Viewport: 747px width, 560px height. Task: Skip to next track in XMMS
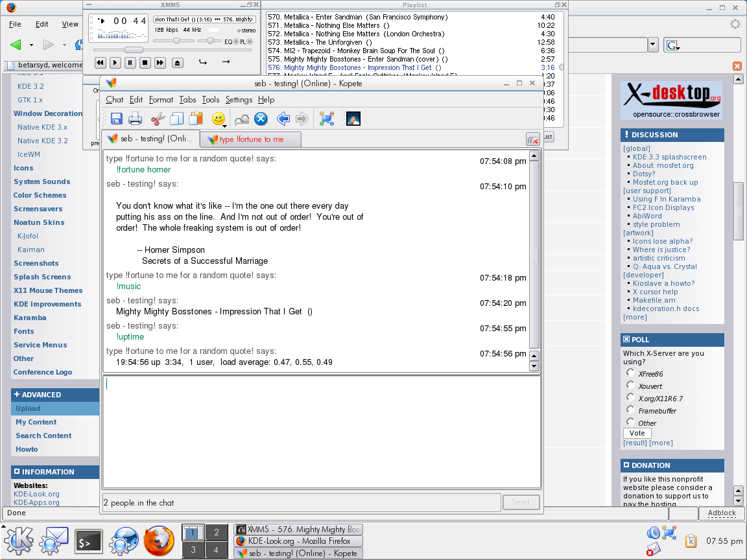point(160,62)
